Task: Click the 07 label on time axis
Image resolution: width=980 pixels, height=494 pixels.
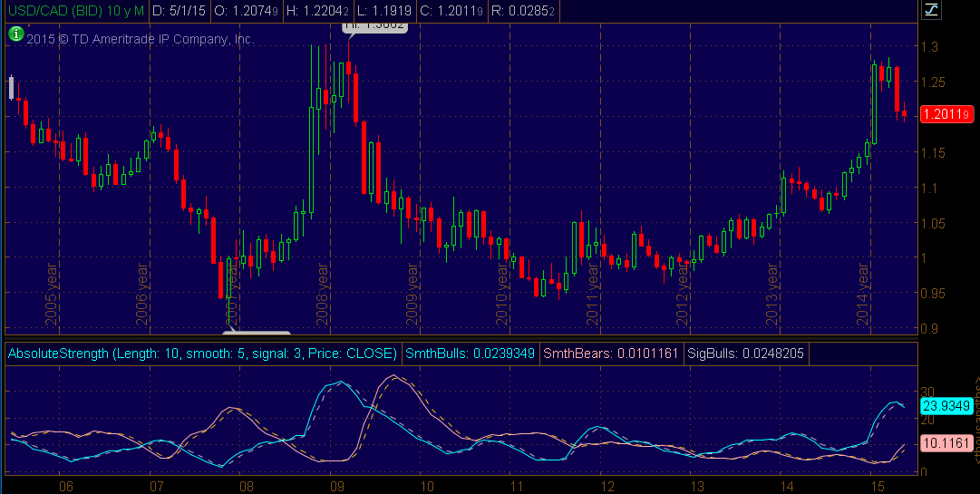Action: (156, 486)
